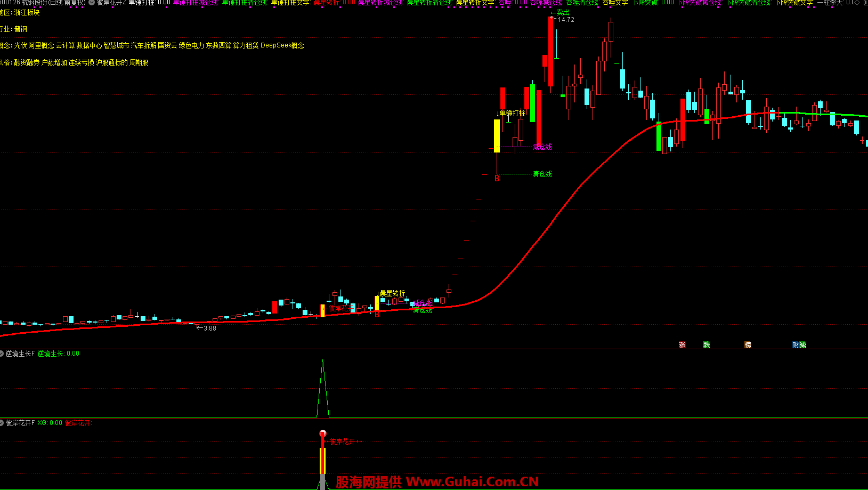868x490 pixels.
Task: Click the yellow 晨星转折 signal candle
Action: click(377, 303)
